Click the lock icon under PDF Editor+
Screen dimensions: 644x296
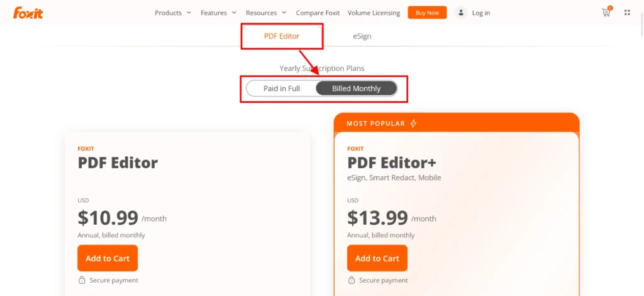tap(351, 280)
